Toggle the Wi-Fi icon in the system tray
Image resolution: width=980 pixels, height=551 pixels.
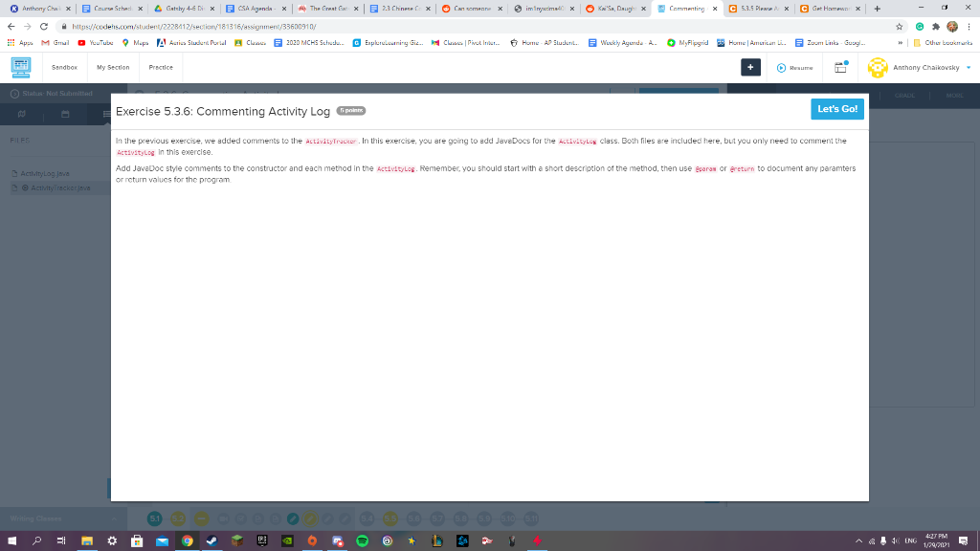point(871,541)
